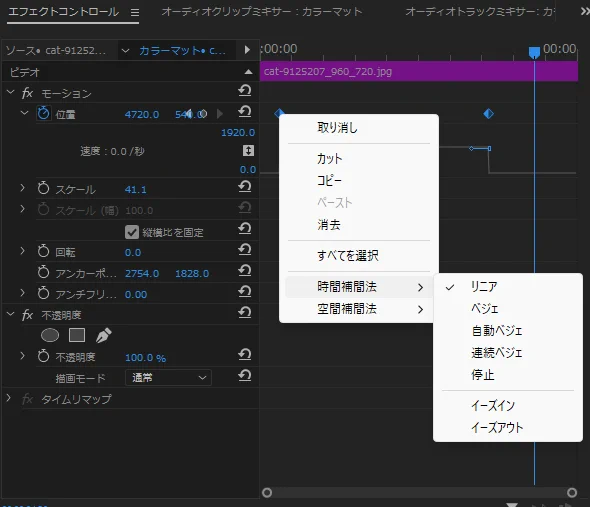This screenshot has height=507, width=590.
Task: Click Anchor Point Y value 1828.0
Action: pyautogui.click(x=192, y=274)
